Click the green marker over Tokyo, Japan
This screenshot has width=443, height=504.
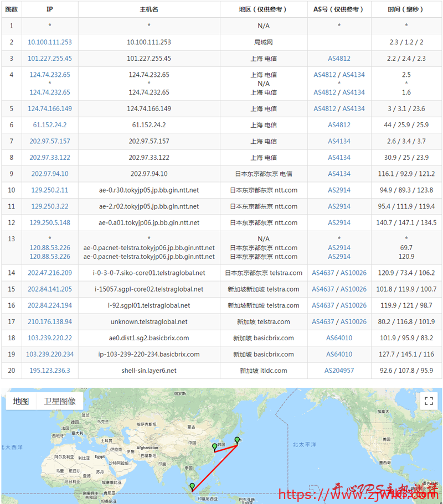click(237, 440)
